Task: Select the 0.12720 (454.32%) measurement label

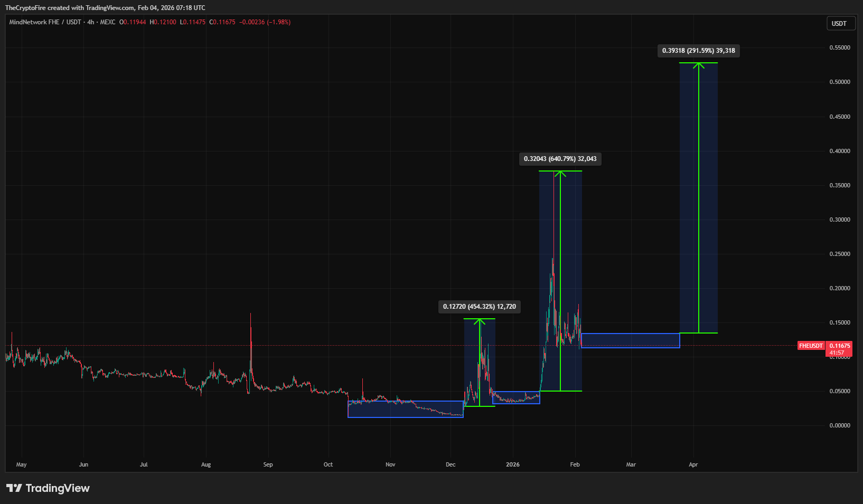Action: [x=480, y=307]
